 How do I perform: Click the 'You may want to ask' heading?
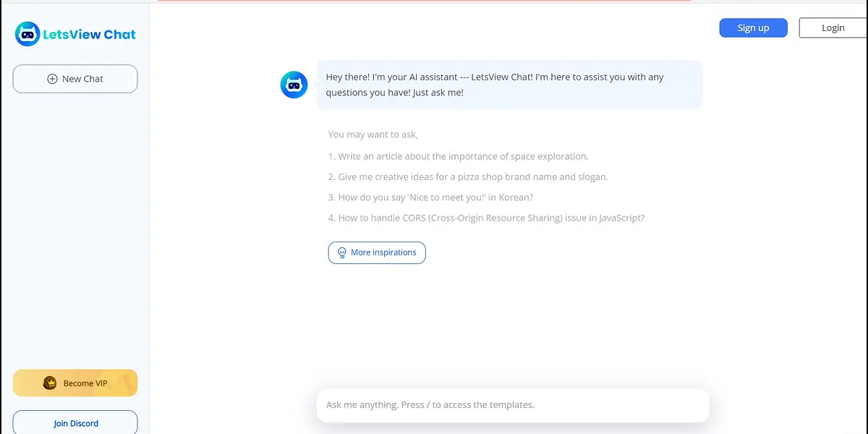point(373,135)
